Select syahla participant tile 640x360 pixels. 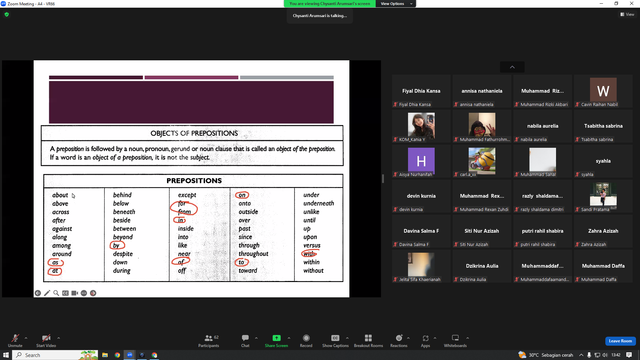click(x=603, y=161)
